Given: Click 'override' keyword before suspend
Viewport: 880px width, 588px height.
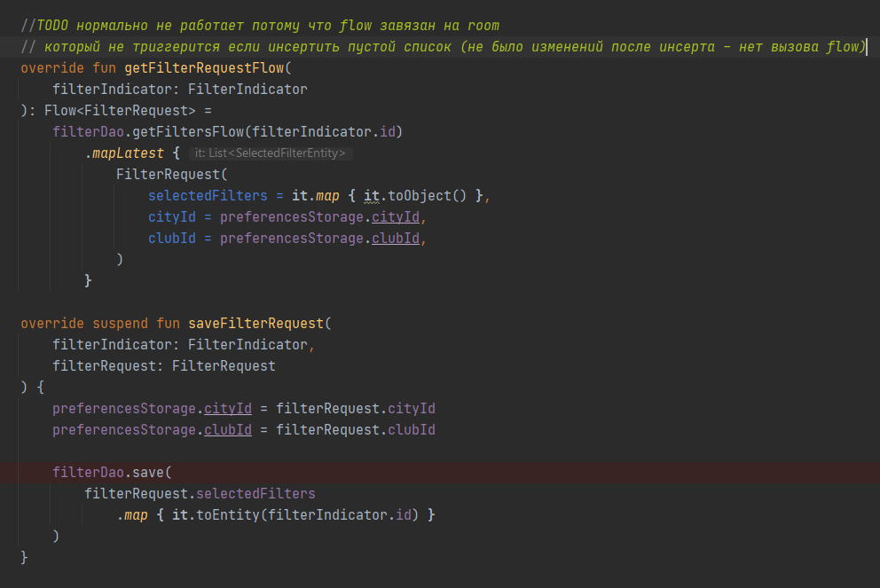Looking at the screenshot, I should (52, 325).
